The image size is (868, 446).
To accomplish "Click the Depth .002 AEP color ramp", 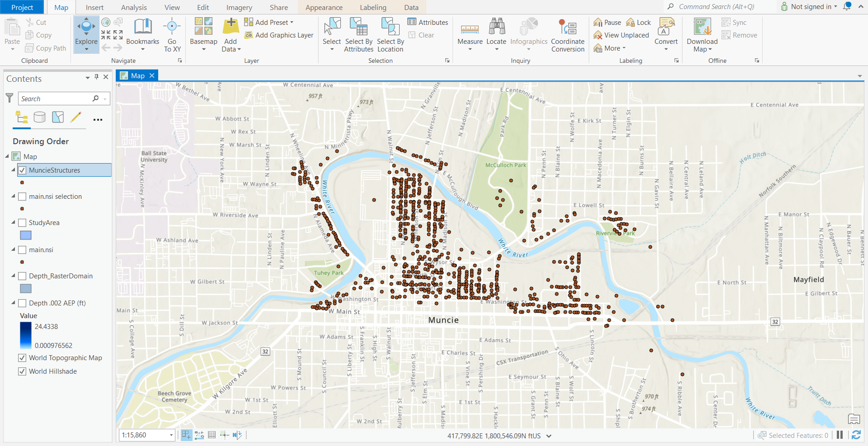I will (26, 336).
